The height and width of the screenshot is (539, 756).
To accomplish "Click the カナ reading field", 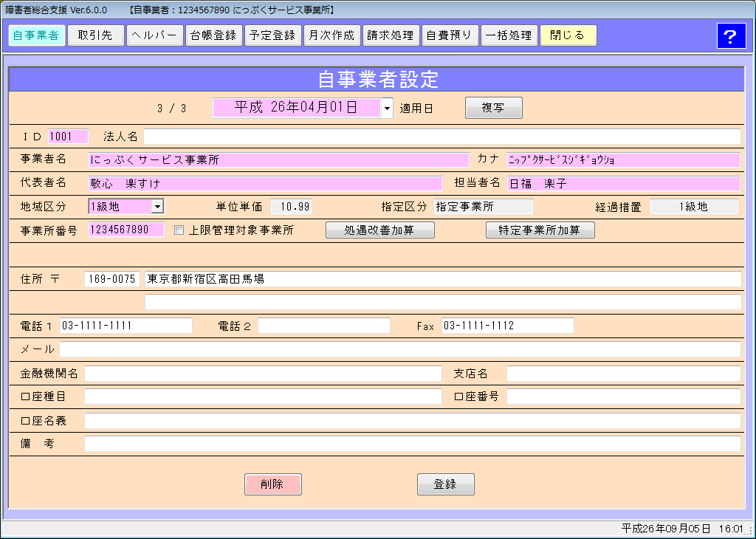I will (623, 160).
